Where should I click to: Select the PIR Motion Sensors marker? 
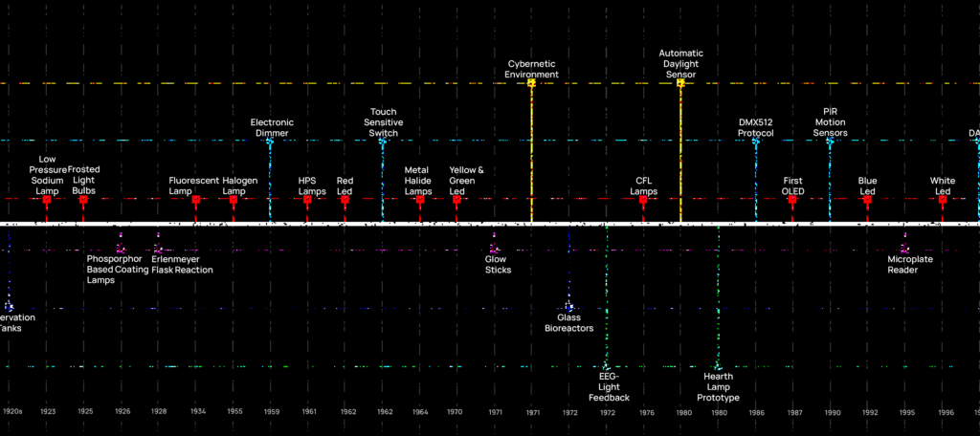coord(830,142)
